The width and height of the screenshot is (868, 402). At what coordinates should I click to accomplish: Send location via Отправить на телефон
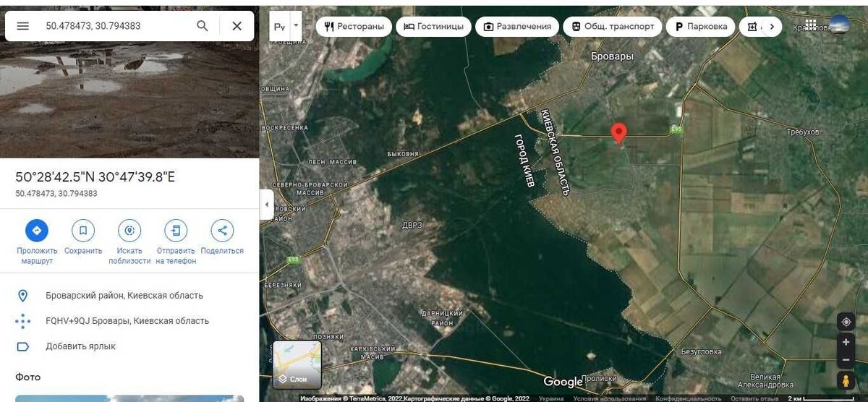point(176,231)
